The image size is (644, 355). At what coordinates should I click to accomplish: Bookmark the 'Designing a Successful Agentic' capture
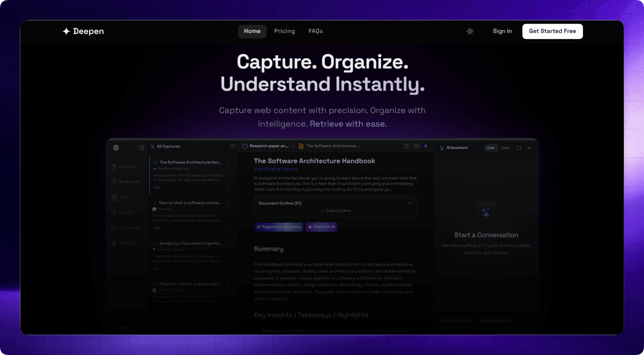click(229, 244)
